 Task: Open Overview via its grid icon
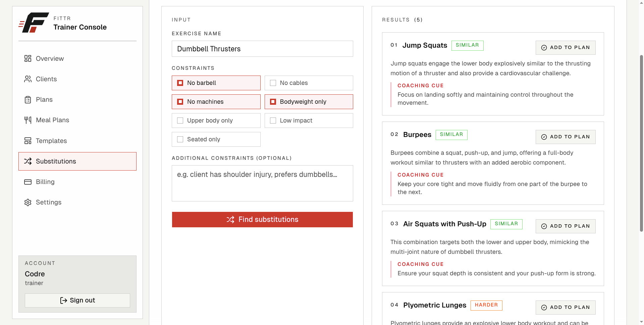(28, 58)
